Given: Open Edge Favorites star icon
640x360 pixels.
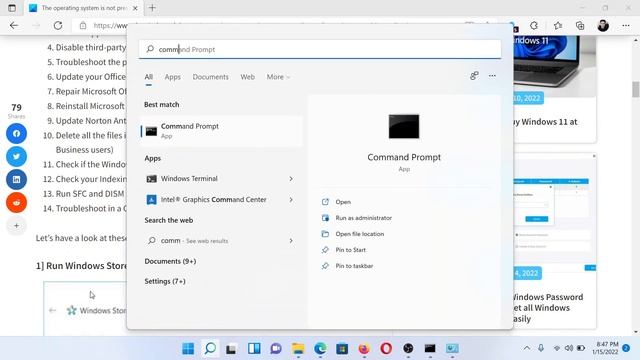Looking at the screenshot, I should point(558,25).
